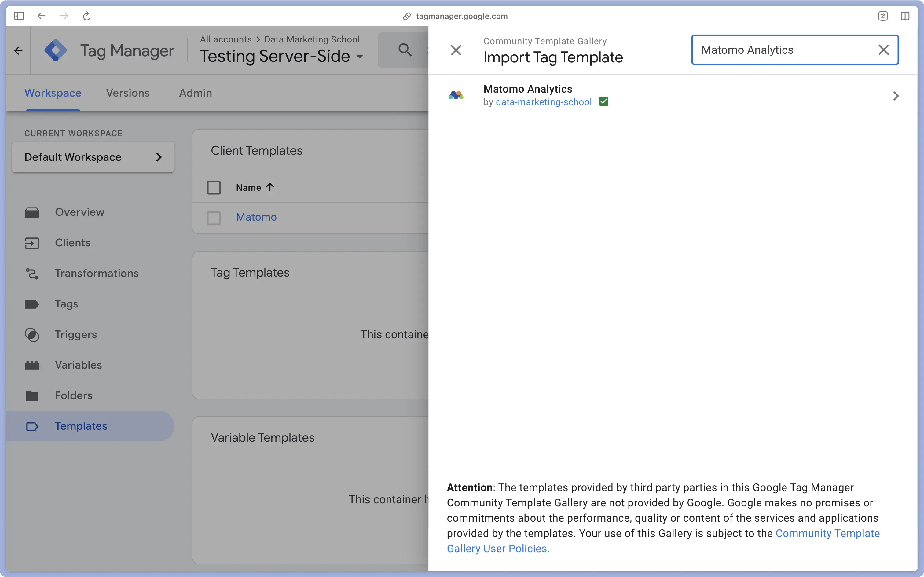Image resolution: width=924 pixels, height=577 pixels.
Task: Click the Transformations sidebar icon
Action: coord(32,273)
